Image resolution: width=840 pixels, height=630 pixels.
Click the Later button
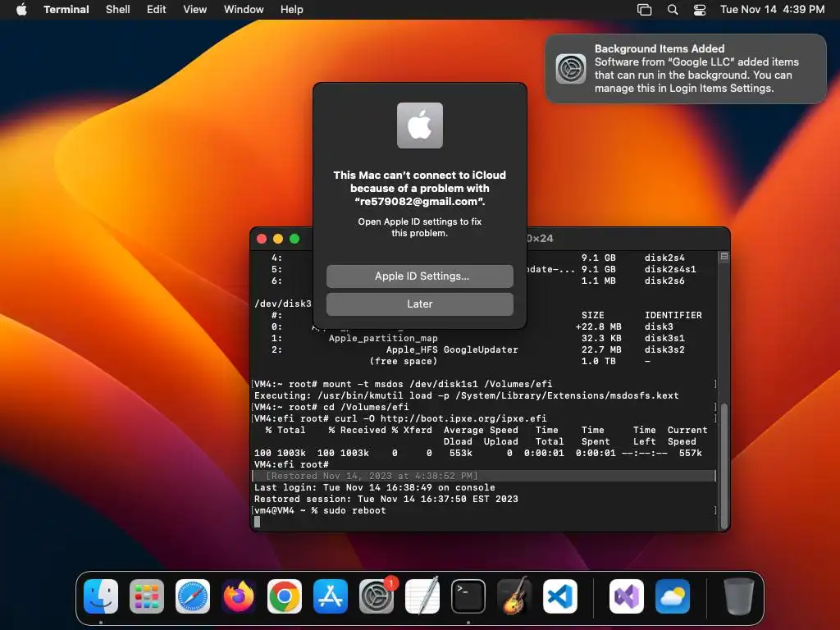click(x=419, y=304)
